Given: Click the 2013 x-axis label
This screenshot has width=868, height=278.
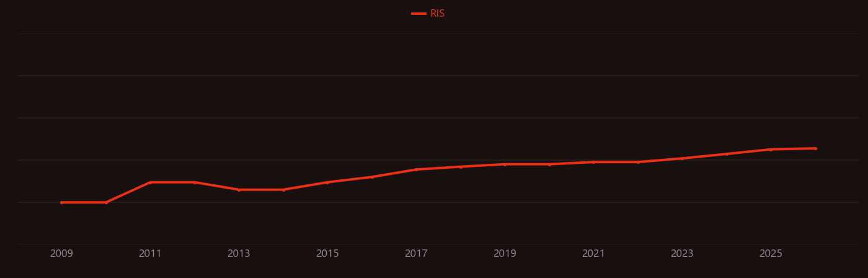Looking at the screenshot, I should (239, 254).
